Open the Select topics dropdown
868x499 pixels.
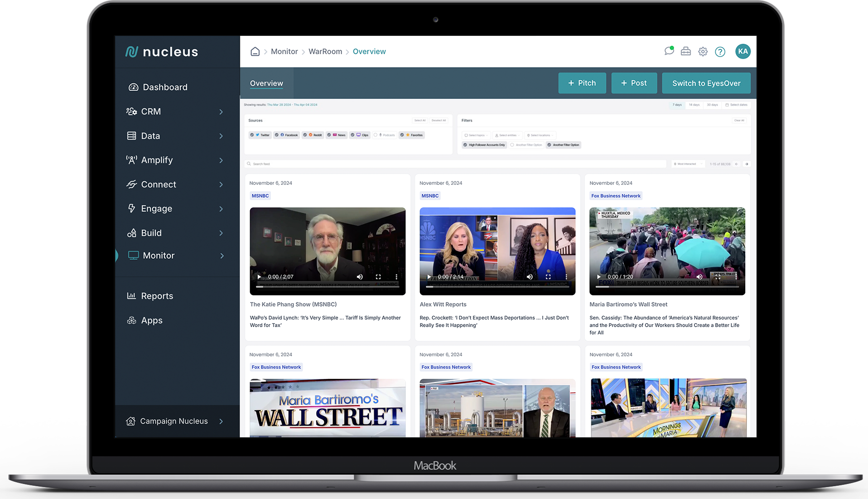[x=476, y=135]
